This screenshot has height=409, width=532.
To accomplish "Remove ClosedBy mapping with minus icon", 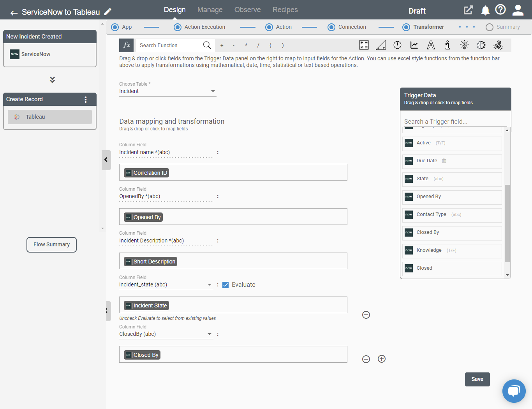I will pos(366,359).
